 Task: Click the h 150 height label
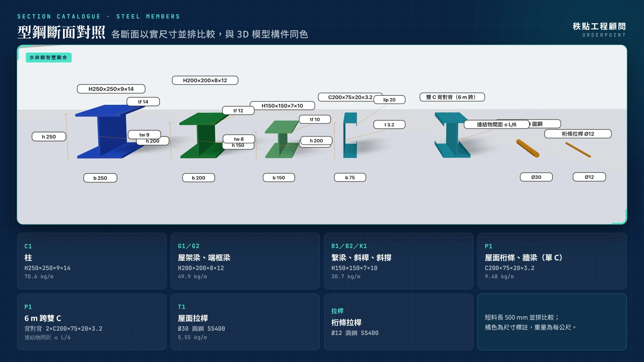point(238,146)
